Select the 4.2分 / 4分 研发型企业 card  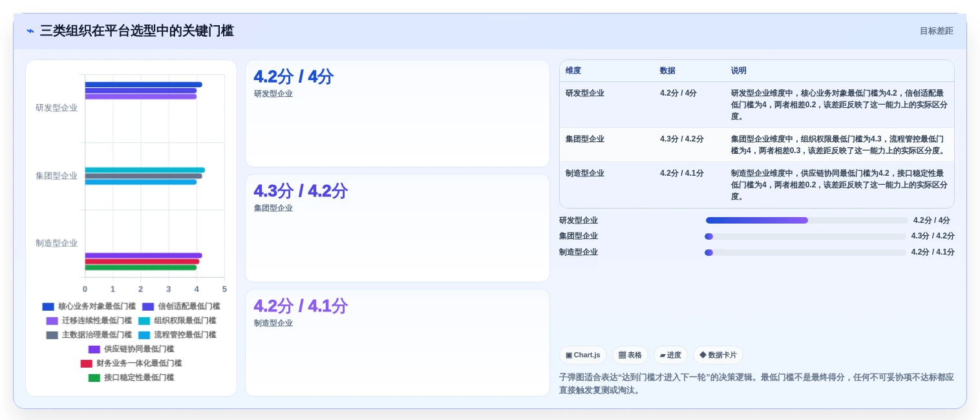398,114
